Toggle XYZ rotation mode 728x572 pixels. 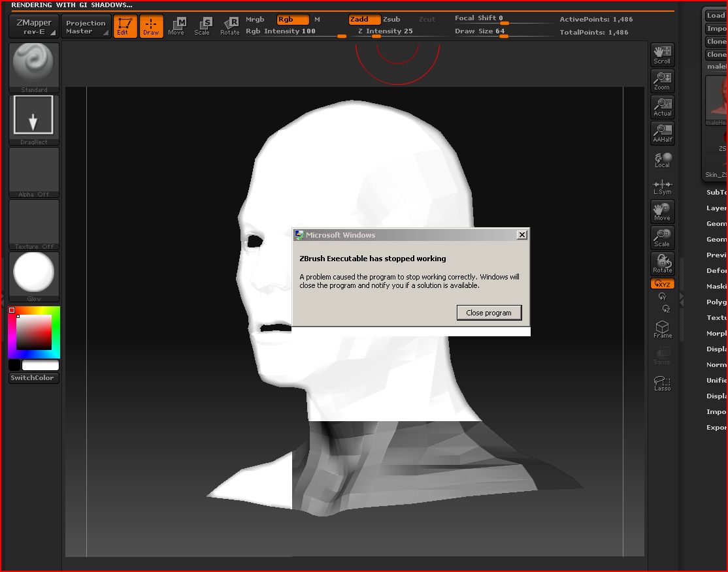click(663, 284)
